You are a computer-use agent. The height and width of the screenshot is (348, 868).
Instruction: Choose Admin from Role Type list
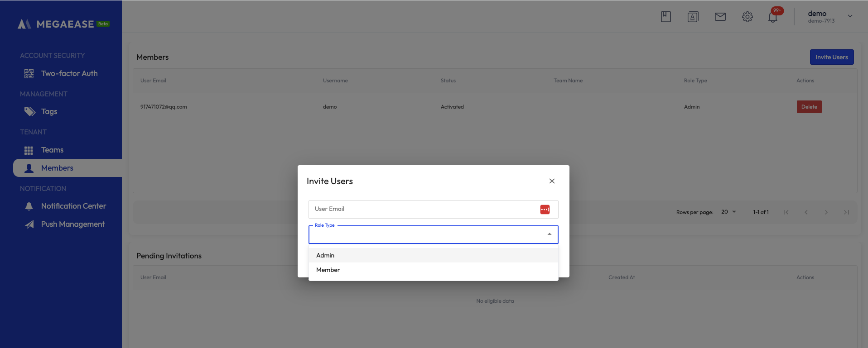pos(325,255)
